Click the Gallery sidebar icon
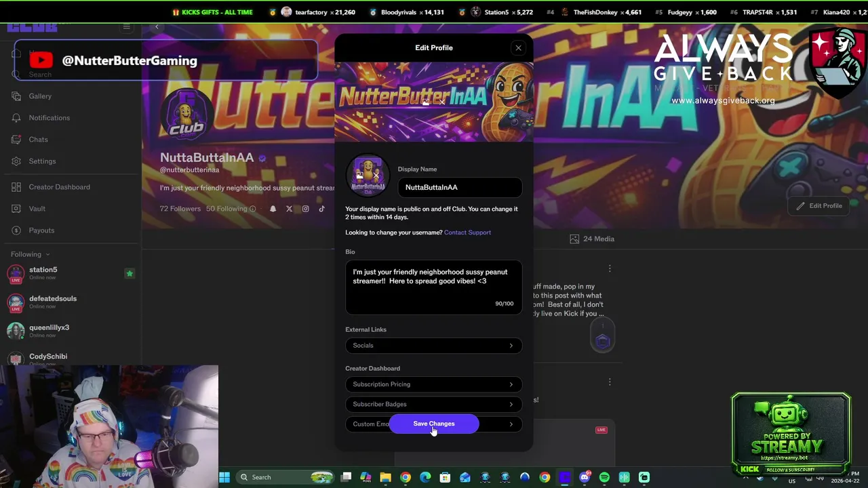The width and height of the screenshot is (868, 488). pos(16,96)
